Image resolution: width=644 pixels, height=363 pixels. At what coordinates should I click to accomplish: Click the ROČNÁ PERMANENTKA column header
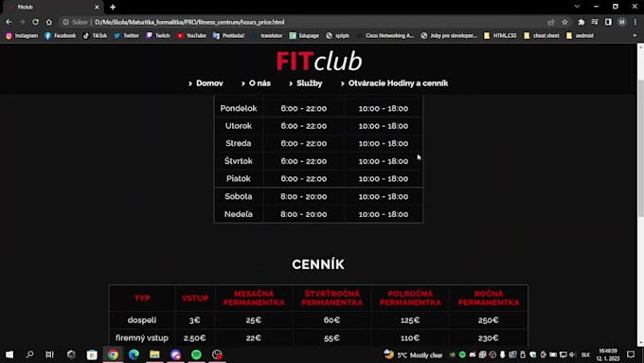(489, 298)
